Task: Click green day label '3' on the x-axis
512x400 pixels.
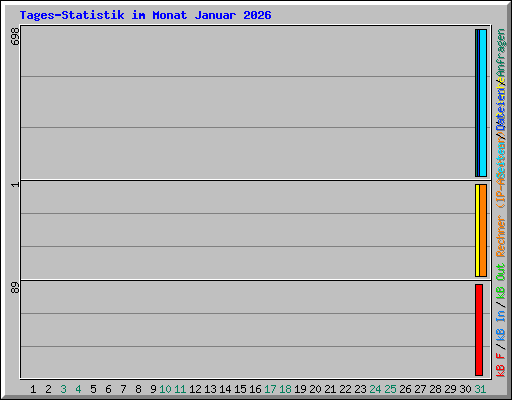Action: (x=63, y=389)
